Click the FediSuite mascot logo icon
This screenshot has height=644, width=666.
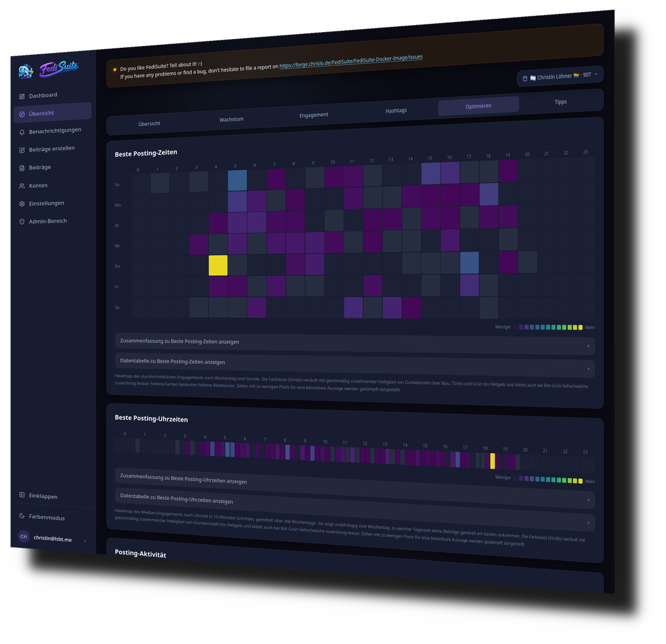26,71
